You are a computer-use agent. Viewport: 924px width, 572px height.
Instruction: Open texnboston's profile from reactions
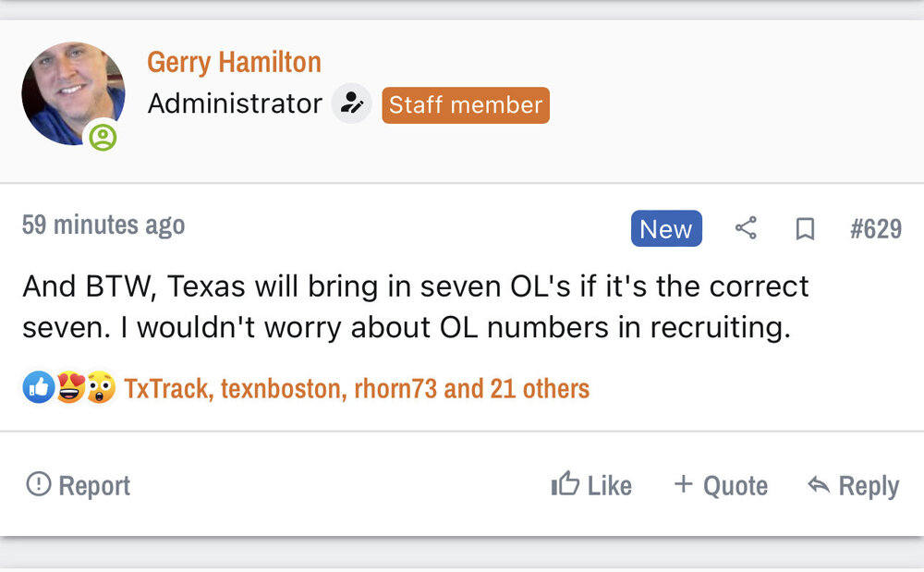pyautogui.click(x=283, y=388)
